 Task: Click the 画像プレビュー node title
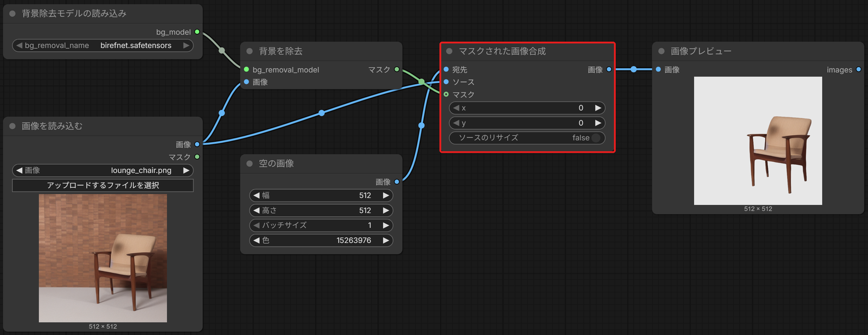pos(701,51)
